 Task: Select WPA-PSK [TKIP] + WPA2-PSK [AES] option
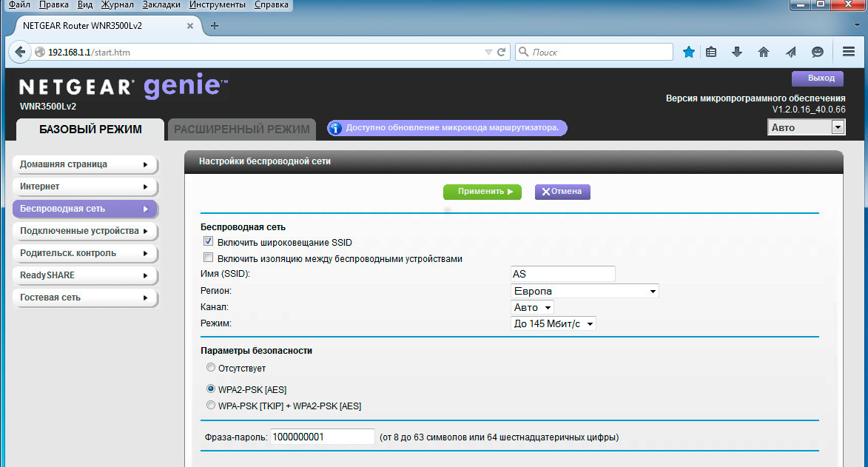(x=211, y=406)
